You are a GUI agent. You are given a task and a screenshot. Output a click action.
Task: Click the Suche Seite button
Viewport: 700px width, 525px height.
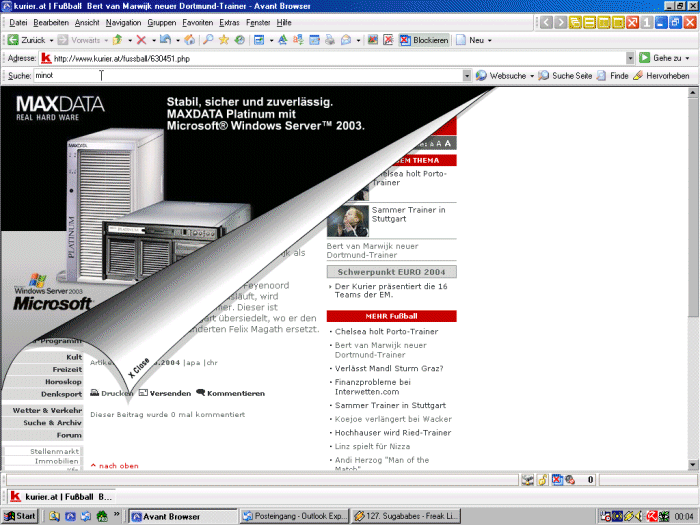[x=565, y=76]
